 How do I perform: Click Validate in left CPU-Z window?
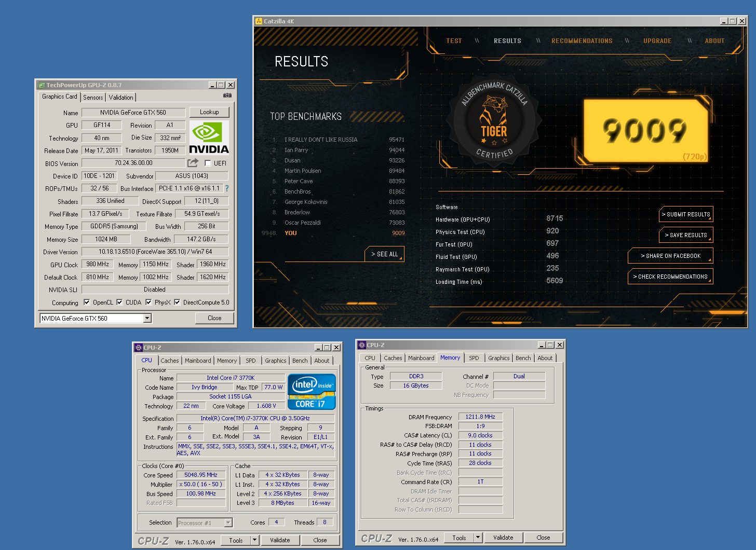click(x=280, y=540)
